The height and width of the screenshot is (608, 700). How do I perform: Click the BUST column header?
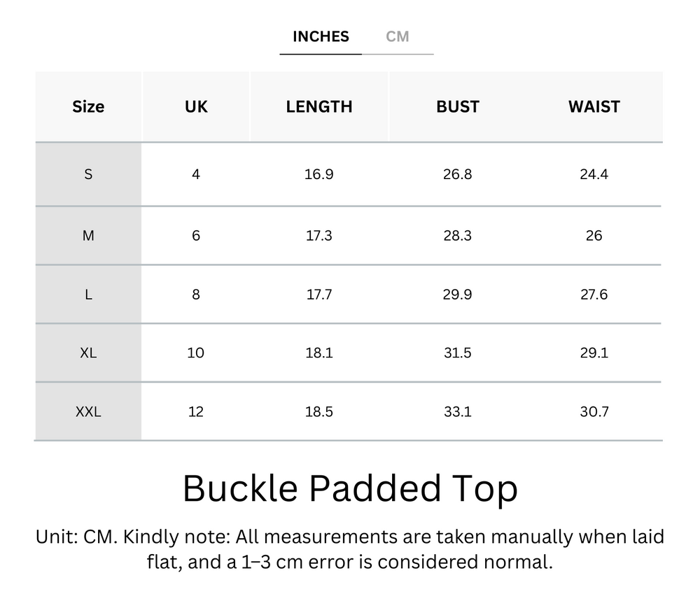point(458,106)
